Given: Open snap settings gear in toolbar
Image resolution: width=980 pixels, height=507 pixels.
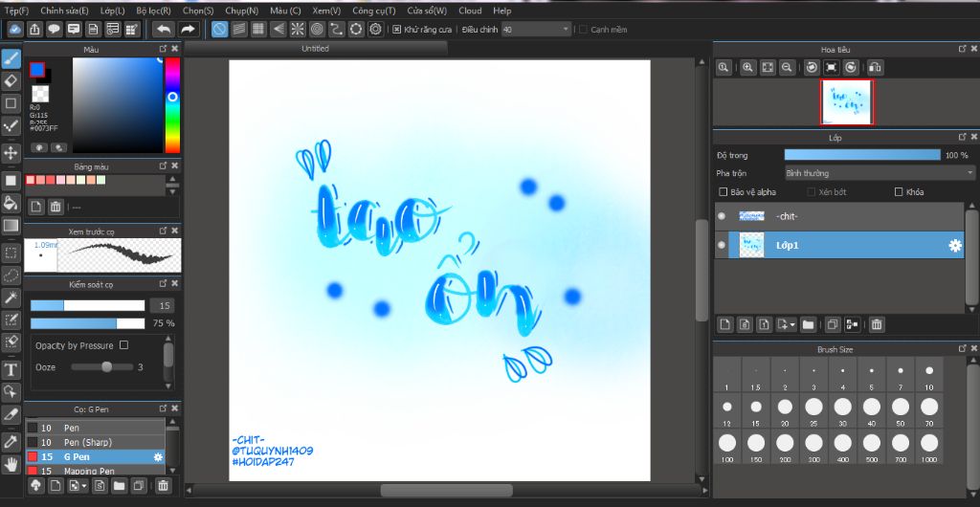Looking at the screenshot, I should 375,29.
